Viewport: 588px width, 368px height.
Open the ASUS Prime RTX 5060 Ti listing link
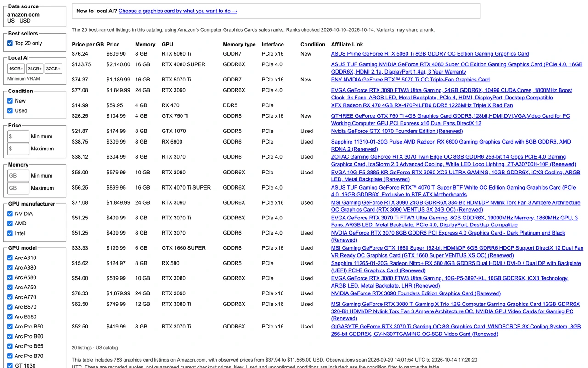pyautogui.click(x=430, y=54)
